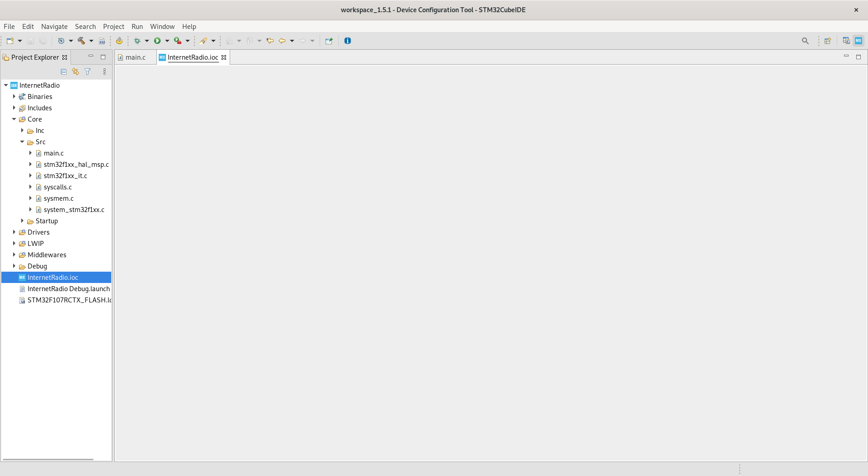Maximize the editor area
Image resolution: width=868 pixels, height=476 pixels.
point(859,57)
